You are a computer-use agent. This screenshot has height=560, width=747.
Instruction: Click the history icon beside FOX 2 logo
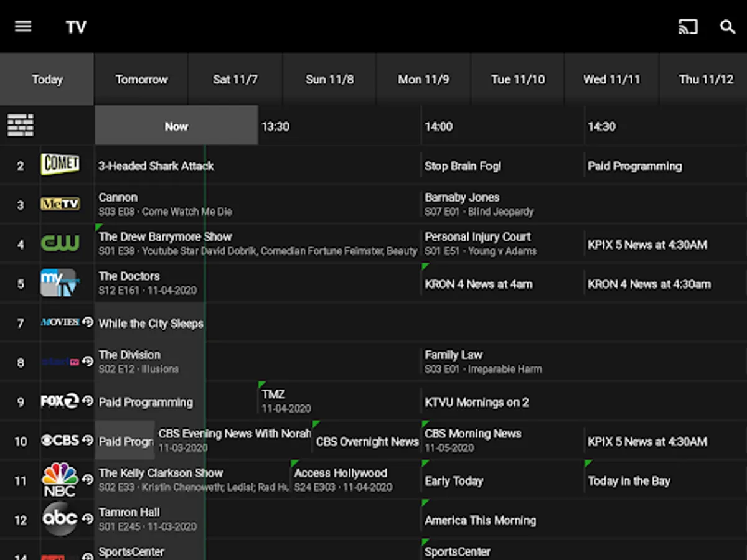coord(87,401)
